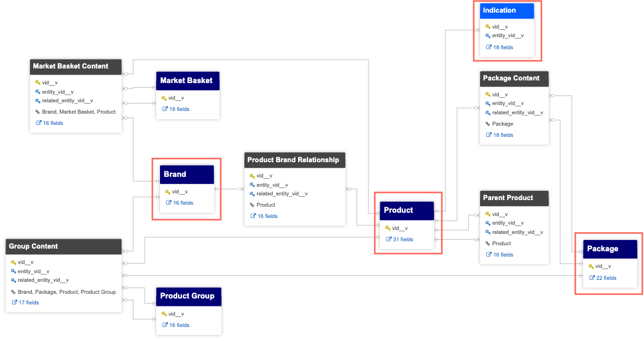Show the 18 fields of Indication
The width and height of the screenshot is (644, 341).
click(x=503, y=47)
